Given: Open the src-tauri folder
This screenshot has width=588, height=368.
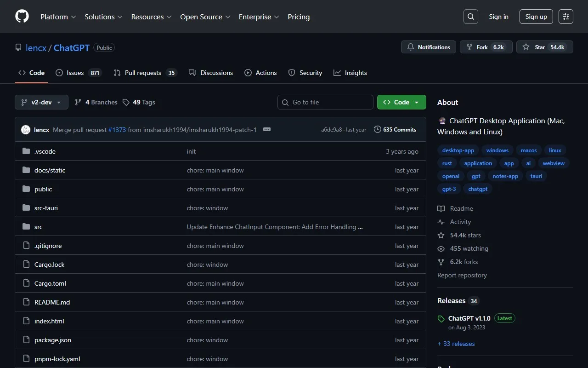Looking at the screenshot, I should [x=46, y=208].
